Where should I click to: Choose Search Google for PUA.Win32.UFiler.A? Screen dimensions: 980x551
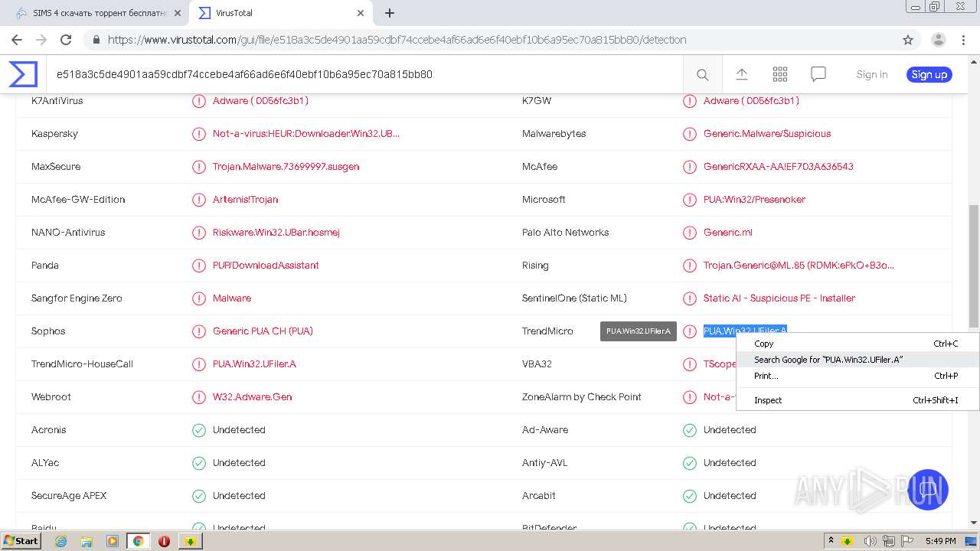(828, 360)
